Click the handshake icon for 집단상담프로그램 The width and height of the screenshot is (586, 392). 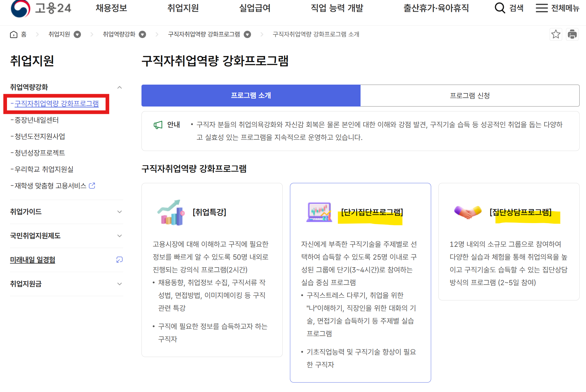pos(468,212)
